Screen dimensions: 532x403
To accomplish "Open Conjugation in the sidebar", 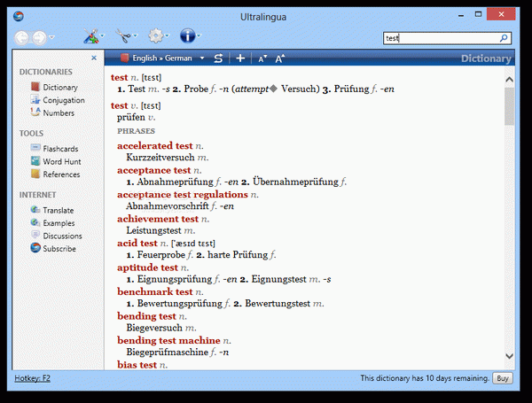I will (x=64, y=100).
